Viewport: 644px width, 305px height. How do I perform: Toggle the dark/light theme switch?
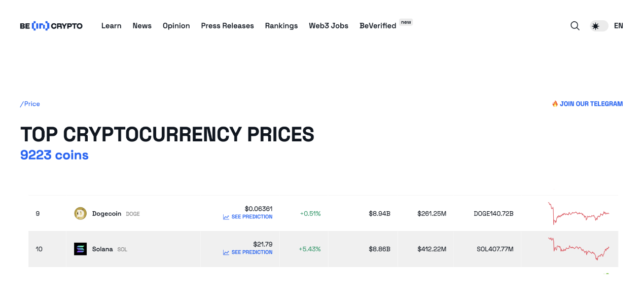point(598,26)
